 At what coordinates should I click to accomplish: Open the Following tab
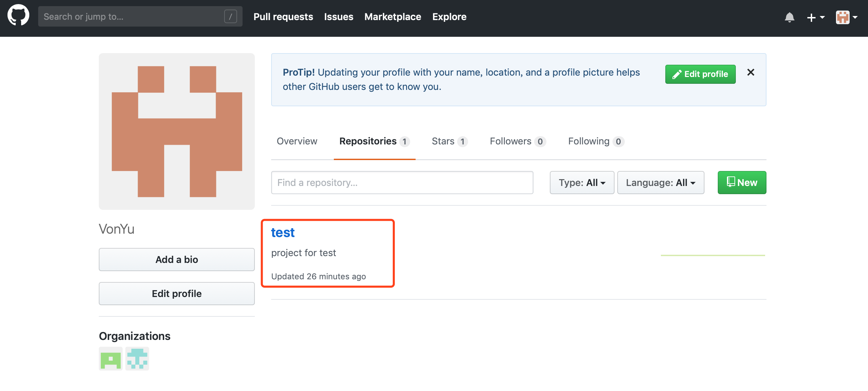coord(595,141)
